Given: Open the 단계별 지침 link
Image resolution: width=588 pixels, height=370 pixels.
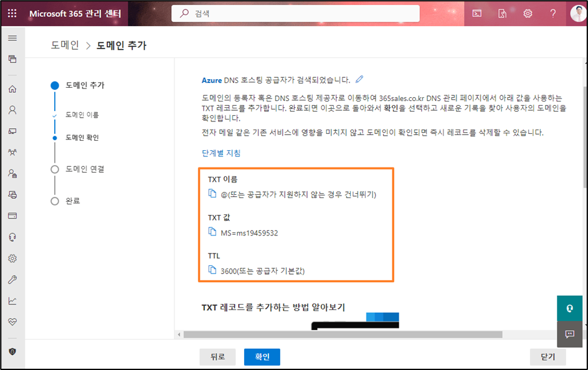Looking at the screenshot, I should pos(221,153).
